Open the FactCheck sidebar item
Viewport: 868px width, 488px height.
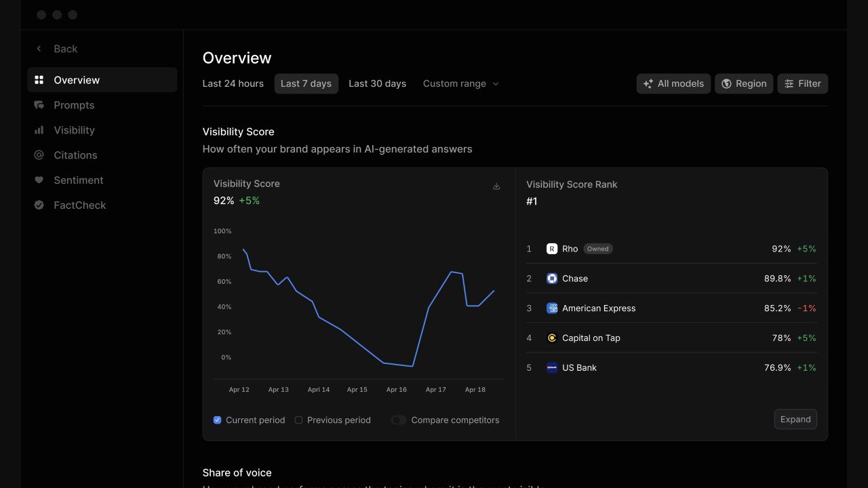(x=102, y=205)
